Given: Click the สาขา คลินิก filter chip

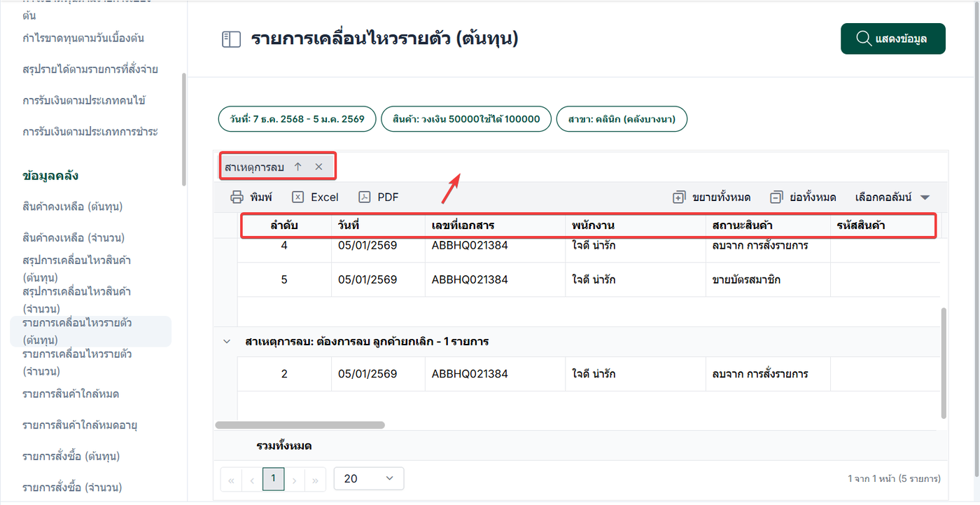Looking at the screenshot, I should click(622, 119).
